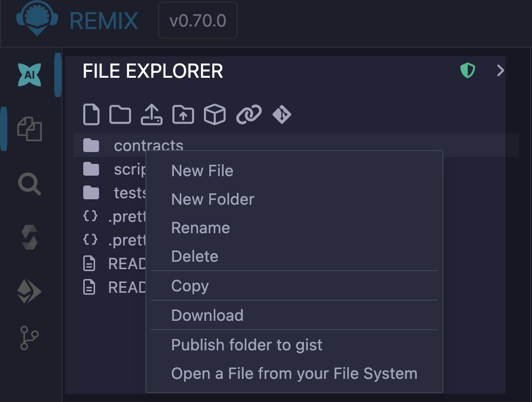The image size is (532, 402).
Task: Select Delete in the context menu
Action: click(294, 256)
